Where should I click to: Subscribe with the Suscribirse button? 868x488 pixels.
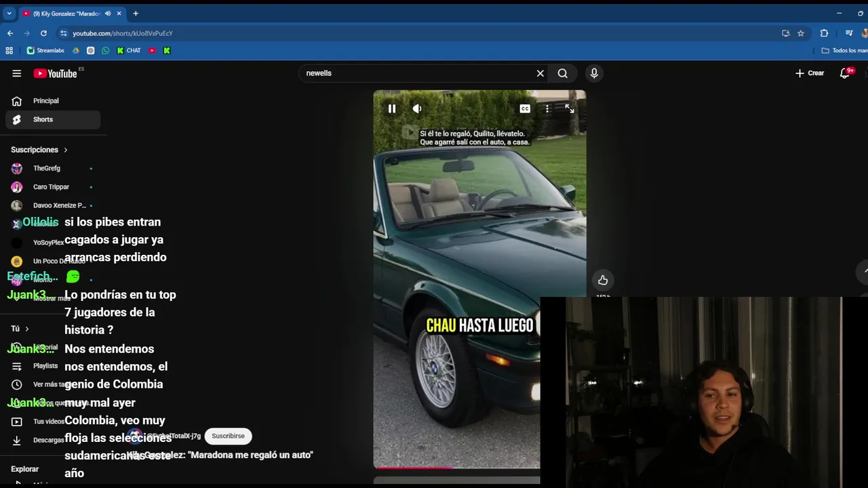(x=228, y=436)
